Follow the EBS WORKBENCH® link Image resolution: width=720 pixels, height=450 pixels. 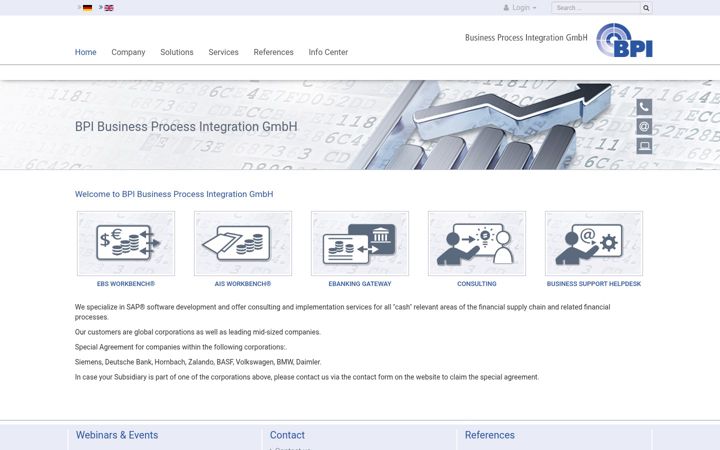click(126, 284)
